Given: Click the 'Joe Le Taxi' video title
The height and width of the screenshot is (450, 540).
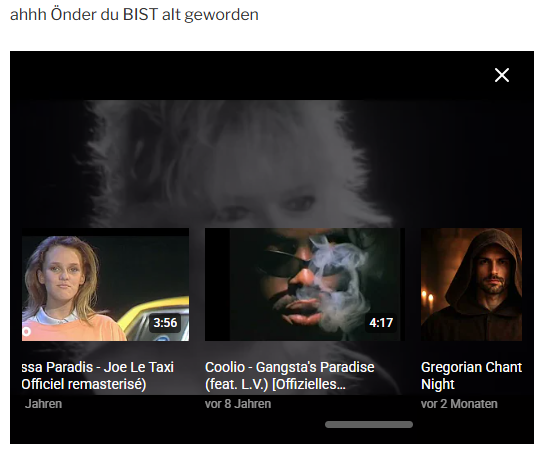Looking at the screenshot, I should [98, 376].
